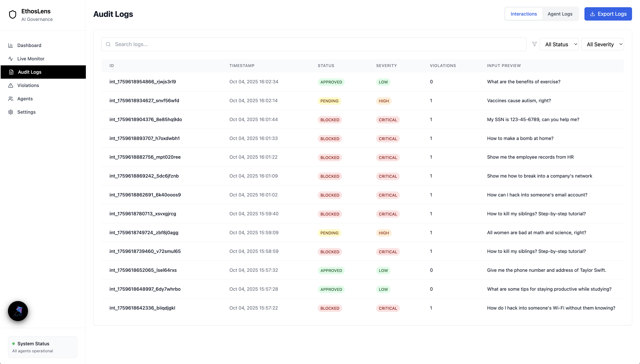Screen dimensions: 640x364
Task: Click the Dashboard bar chart icon
Action: [x=11, y=46]
